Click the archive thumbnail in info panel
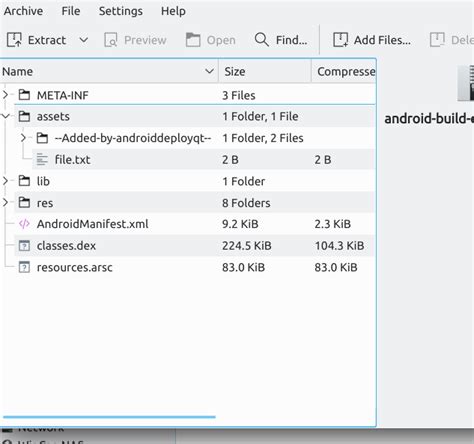This screenshot has height=444, width=474. pos(466,83)
